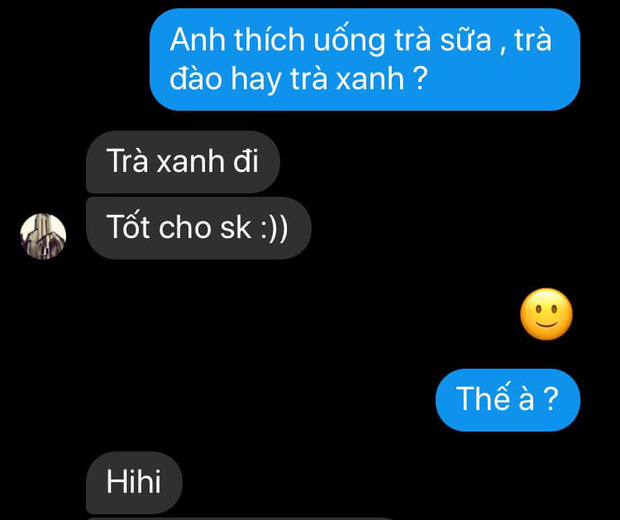Image resolution: width=620 pixels, height=520 pixels.
Task: Click 'đào hay trà xanh ?' second line
Action: [299, 78]
